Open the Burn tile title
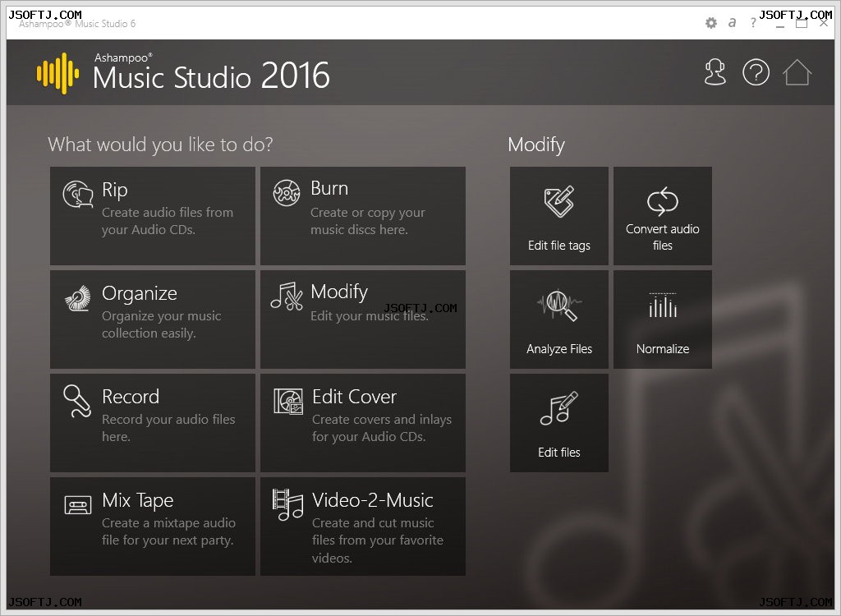 (x=329, y=188)
